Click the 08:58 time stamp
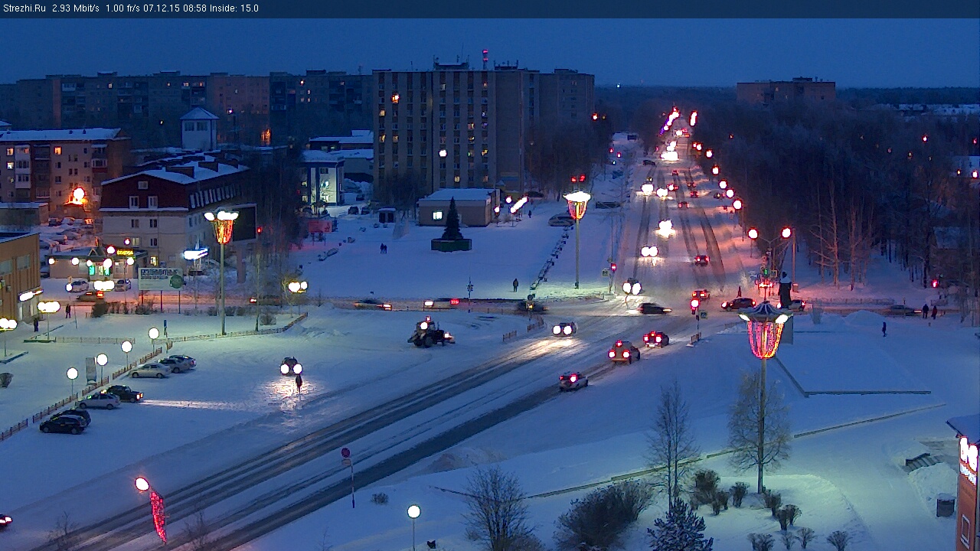This screenshot has height=551, width=980. [x=196, y=8]
